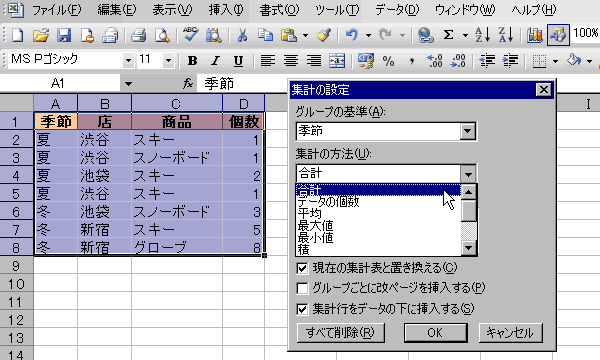Expand the Paste options arrow
Viewport: 600px width, 360px height.
click(305, 36)
